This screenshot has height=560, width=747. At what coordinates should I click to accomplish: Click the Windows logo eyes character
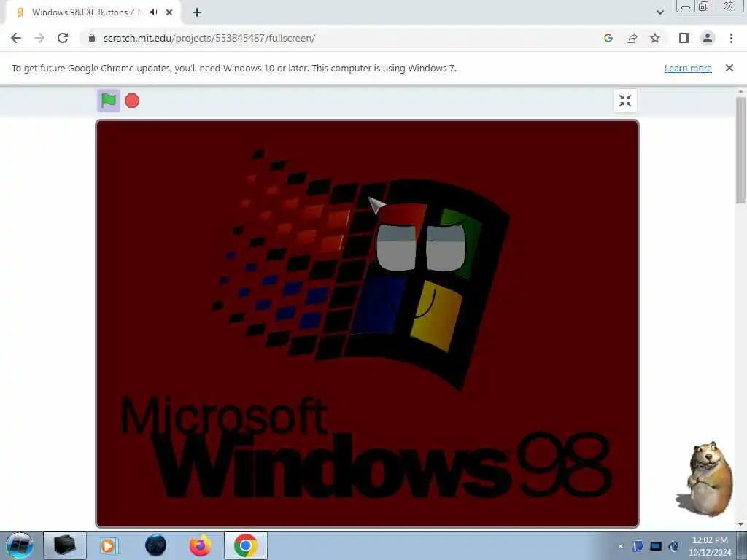pos(421,247)
